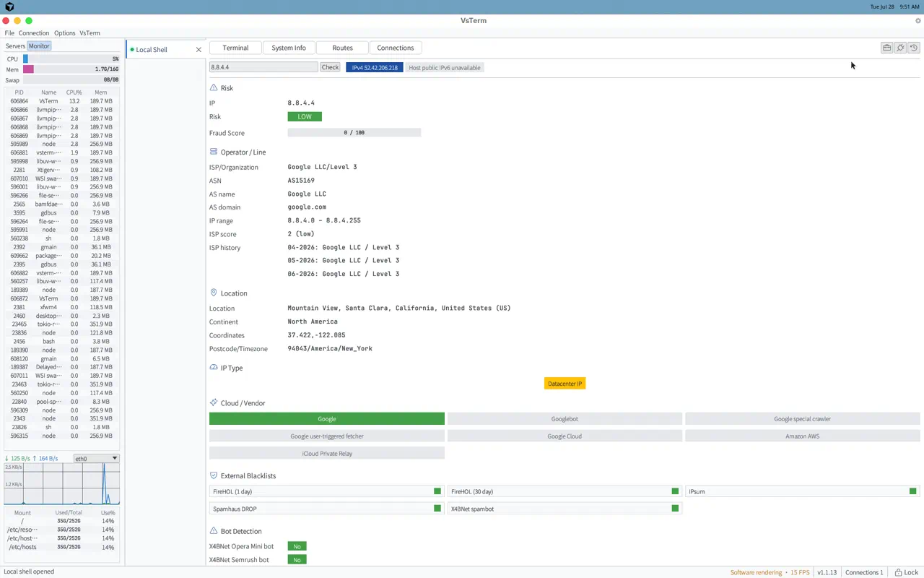Click the Google user-triggered fetcher chip

point(327,436)
